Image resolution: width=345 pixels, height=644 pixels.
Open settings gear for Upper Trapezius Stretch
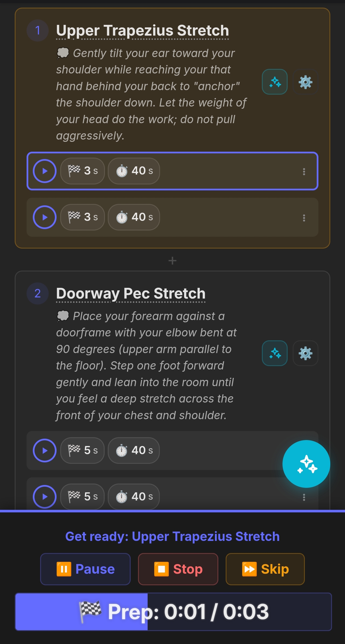click(305, 82)
